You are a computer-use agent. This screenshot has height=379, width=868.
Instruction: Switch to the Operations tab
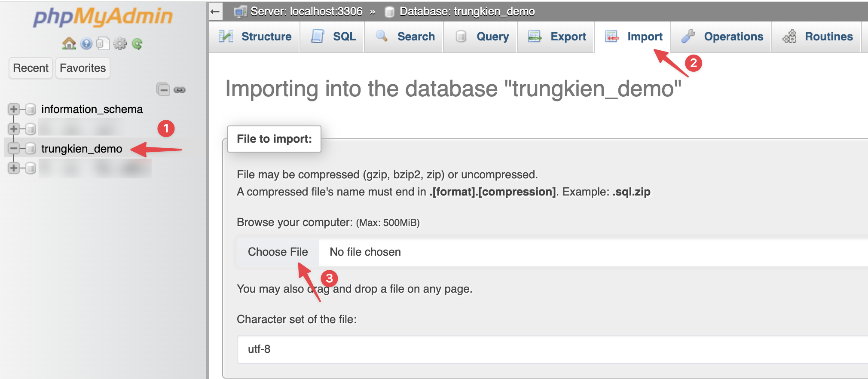pyautogui.click(x=722, y=37)
